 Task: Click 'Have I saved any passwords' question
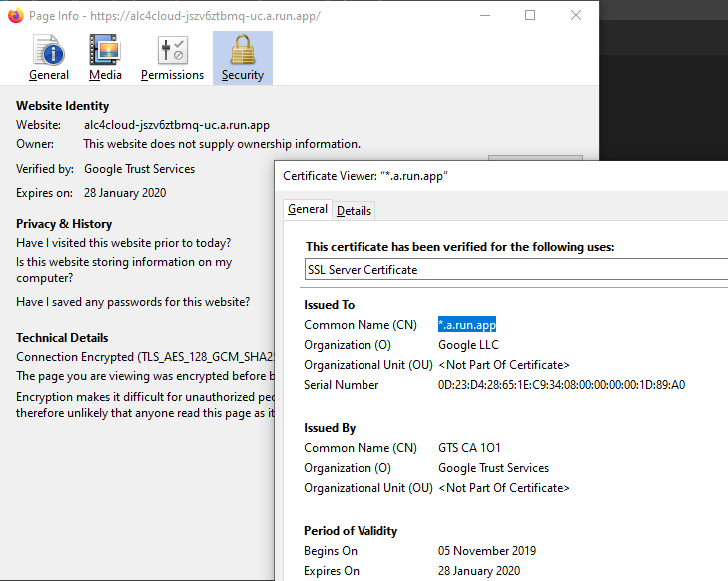[x=133, y=302]
